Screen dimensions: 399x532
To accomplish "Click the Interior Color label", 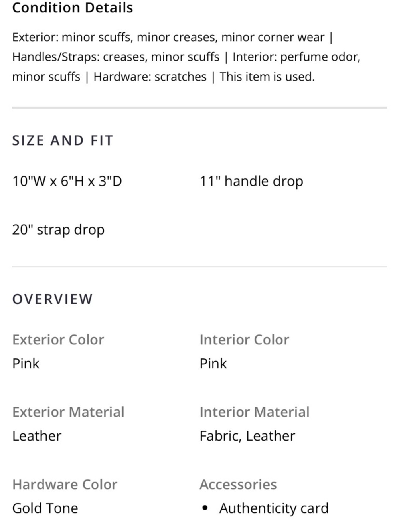I will click(x=244, y=340).
